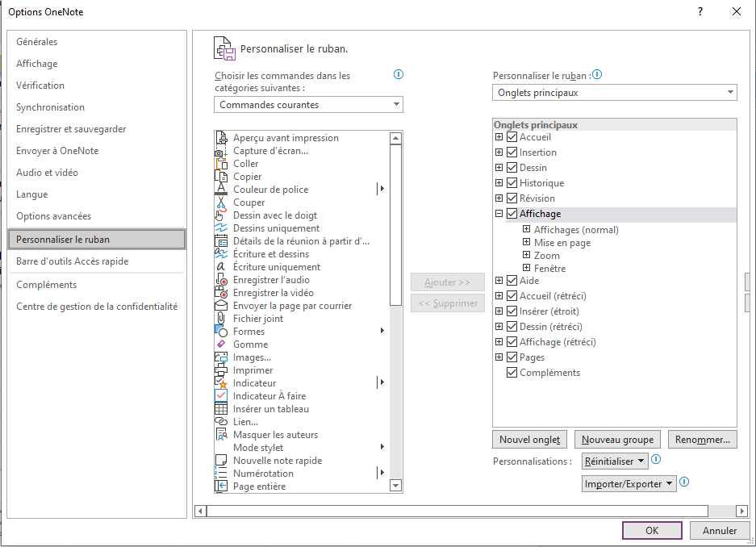Viewport: 756px width, 547px height.
Task: Click the Page entière icon
Action: [221, 486]
